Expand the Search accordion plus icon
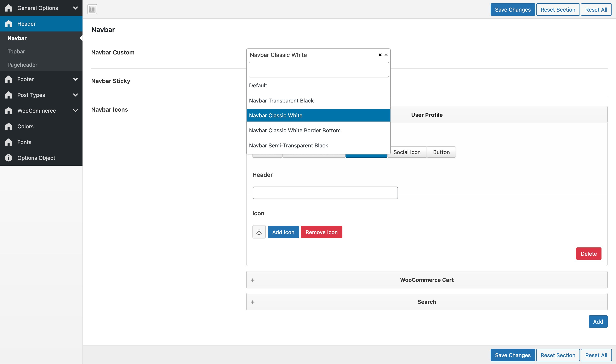The height and width of the screenshot is (364, 616). pyautogui.click(x=253, y=302)
